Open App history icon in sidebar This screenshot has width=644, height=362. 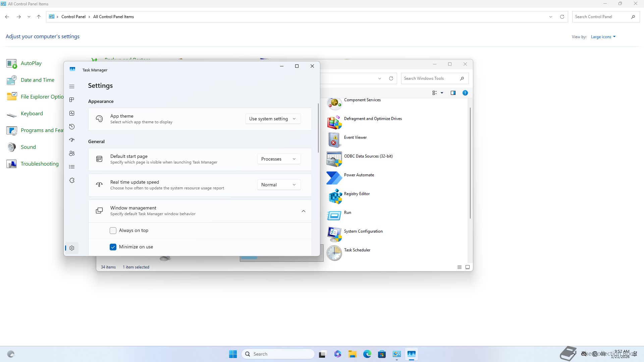(x=72, y=127)
